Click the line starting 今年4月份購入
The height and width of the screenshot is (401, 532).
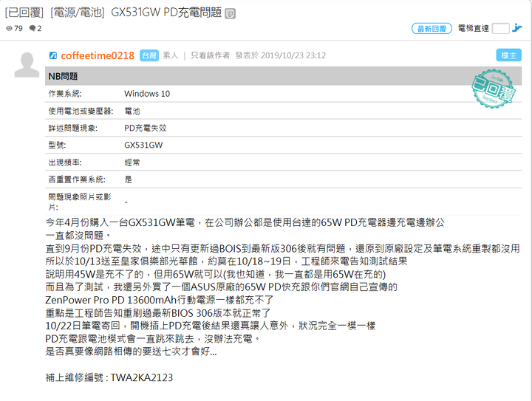245,223
